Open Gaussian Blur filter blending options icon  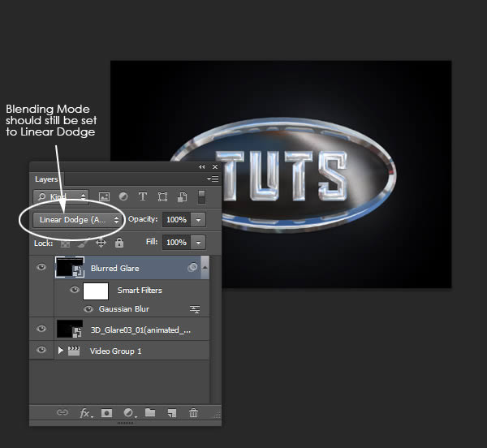[x=195, y=309]
